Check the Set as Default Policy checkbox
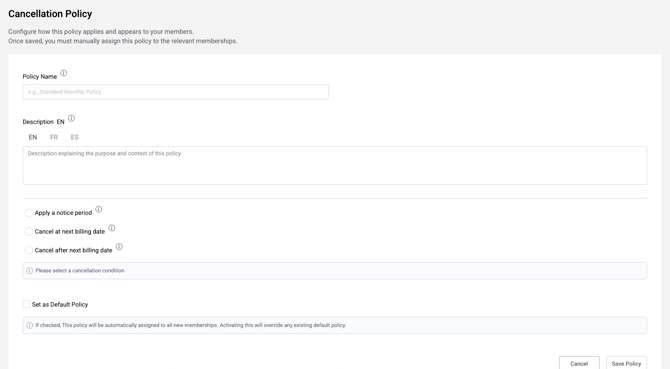Viewport: 670px width, 369px height. pos(26,304)
